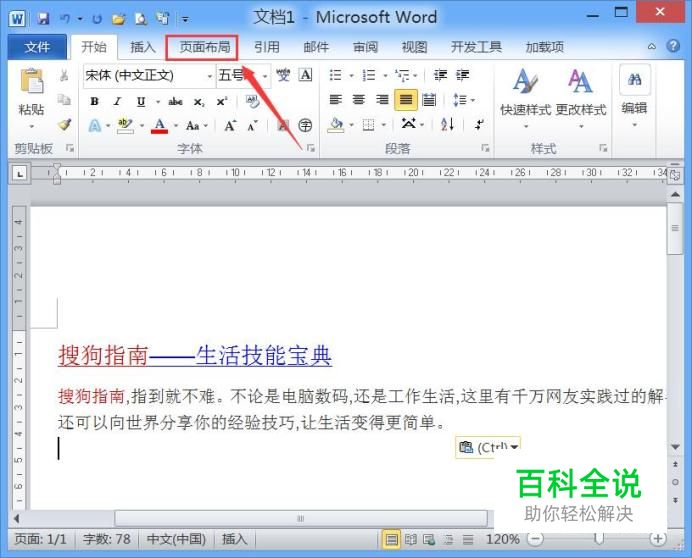Click the zoom in plus button
Viewport: 692px width, 558px height.
click(x=658, y=539)
